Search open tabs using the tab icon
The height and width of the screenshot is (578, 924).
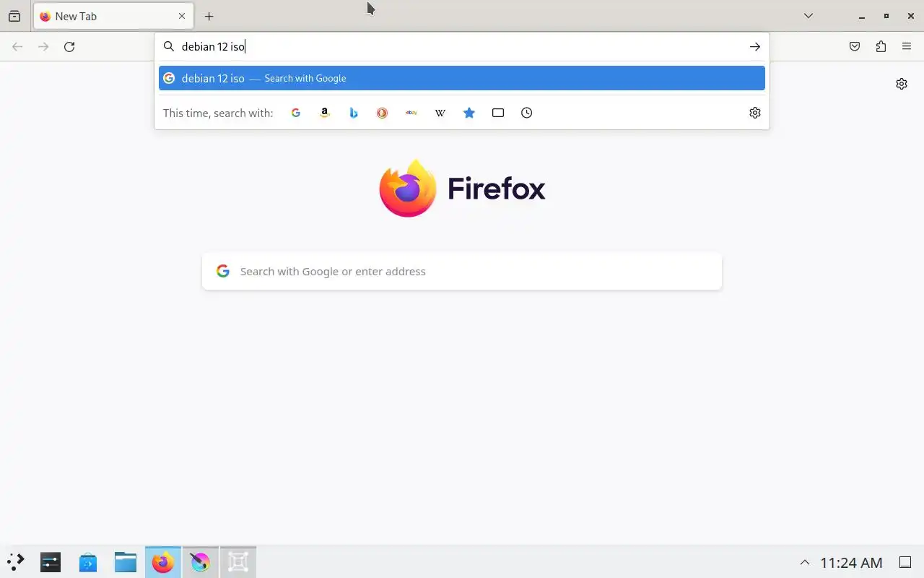click(x=498, y=113)
